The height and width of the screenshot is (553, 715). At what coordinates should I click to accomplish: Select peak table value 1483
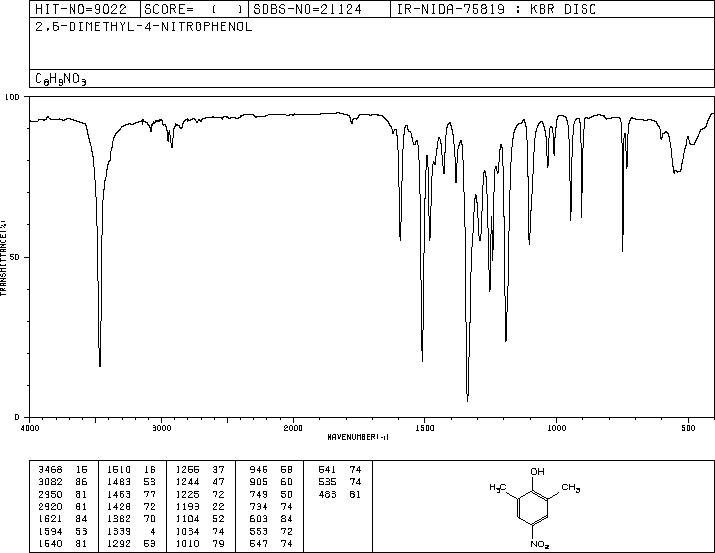119,482
